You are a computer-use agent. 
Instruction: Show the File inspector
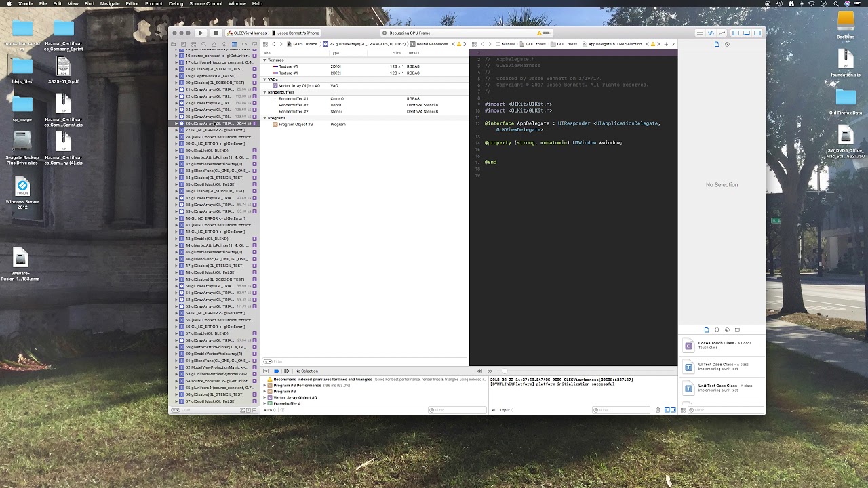click(717, 44)
